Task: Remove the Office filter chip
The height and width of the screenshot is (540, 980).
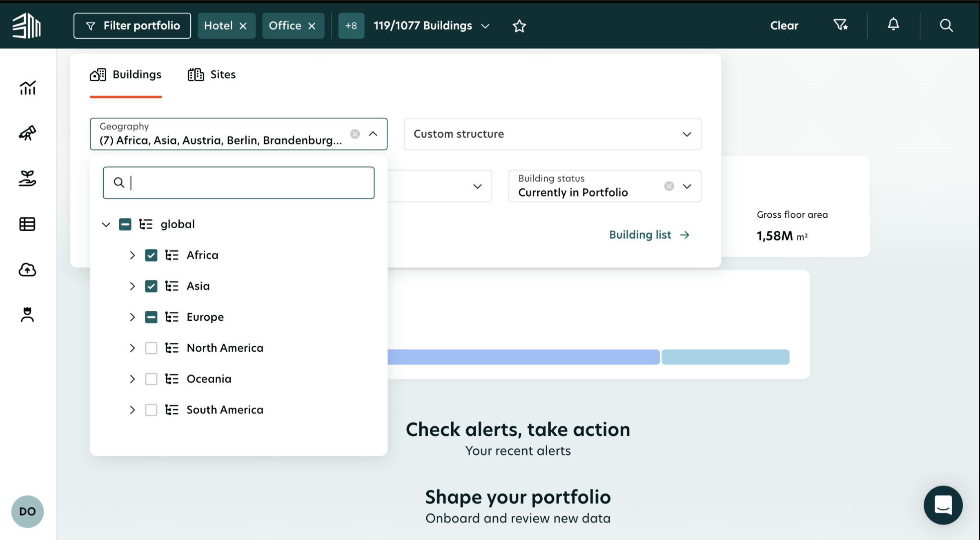Action: pos(312,26)
